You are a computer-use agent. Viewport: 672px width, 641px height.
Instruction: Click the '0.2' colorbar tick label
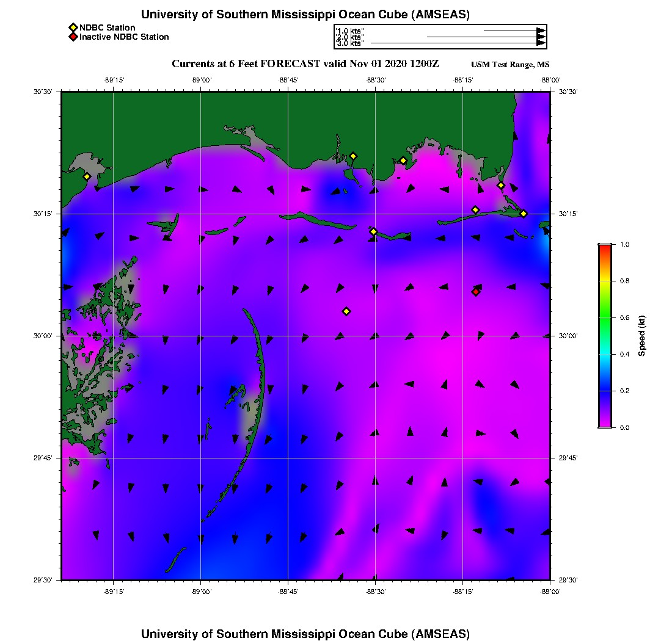pyautogui.click(x=624, y=391)
